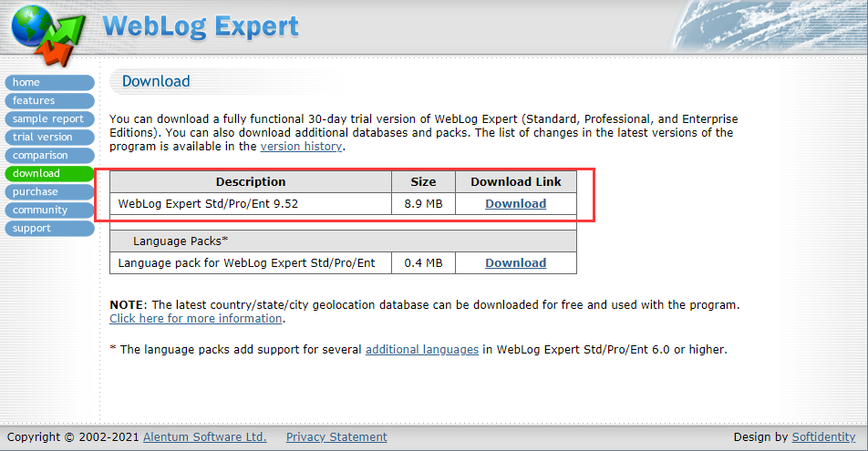
Task: Open the additional languages link
Action: 421,350
